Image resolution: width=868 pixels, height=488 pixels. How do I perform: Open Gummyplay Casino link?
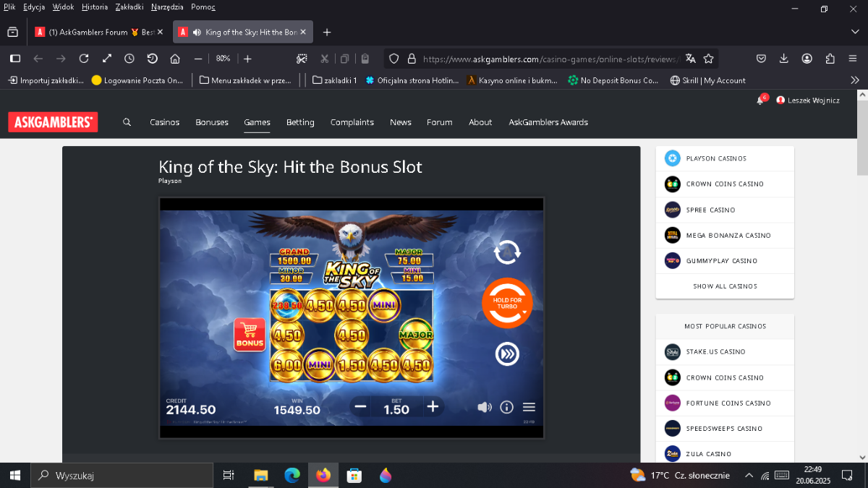(725, 260)
